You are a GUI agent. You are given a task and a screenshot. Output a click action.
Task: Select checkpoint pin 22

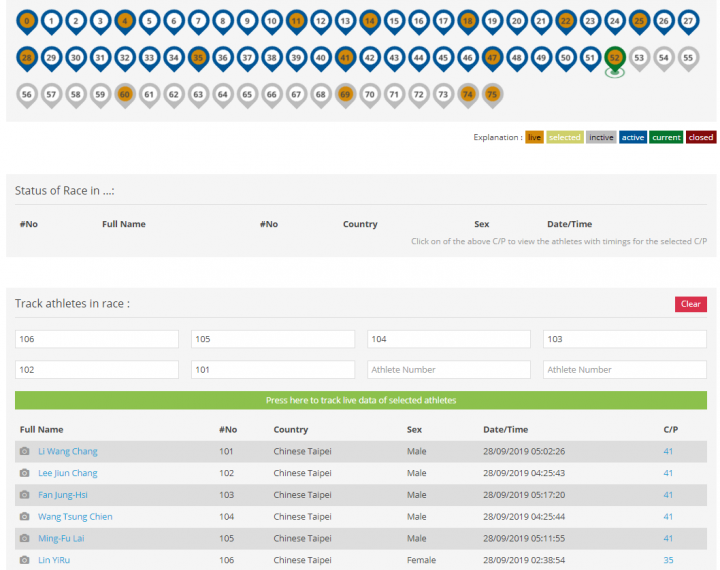(566, 22)
